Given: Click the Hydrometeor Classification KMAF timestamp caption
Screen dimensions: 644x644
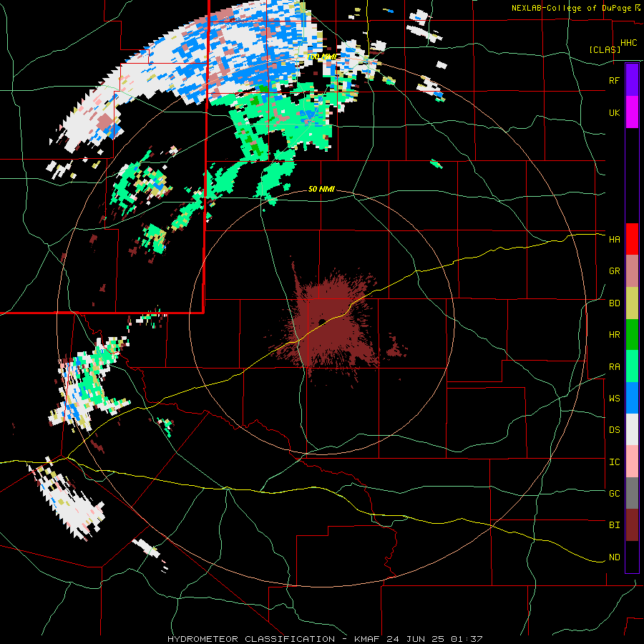Looking at the screenshot, I should click(325, 639).
